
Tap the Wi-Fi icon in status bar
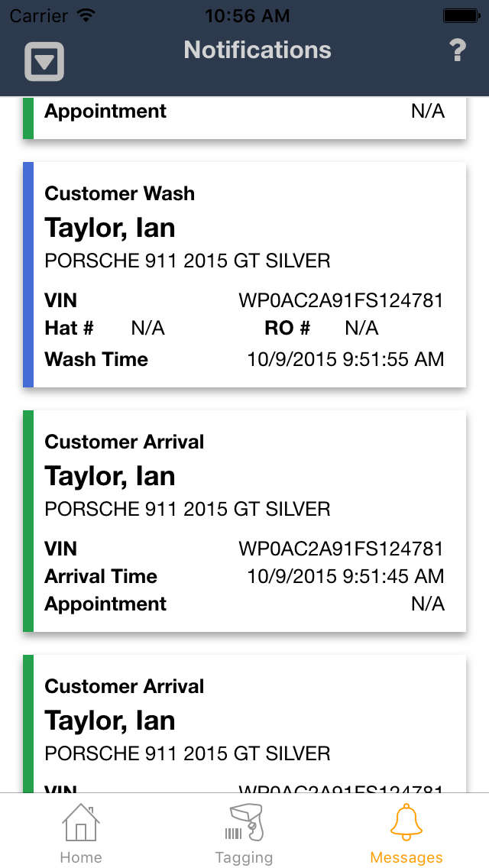pyautogui.click(x=86, y=15)
